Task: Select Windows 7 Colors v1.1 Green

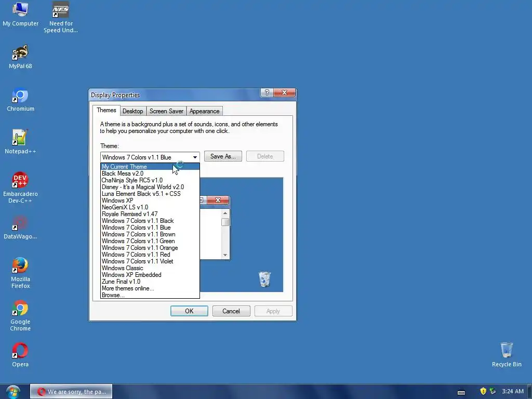Action: (x=150, y=241)
